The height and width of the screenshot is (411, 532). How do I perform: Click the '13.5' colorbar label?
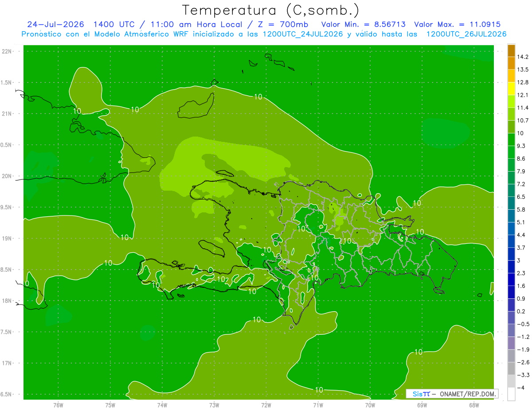click(523, 70)
